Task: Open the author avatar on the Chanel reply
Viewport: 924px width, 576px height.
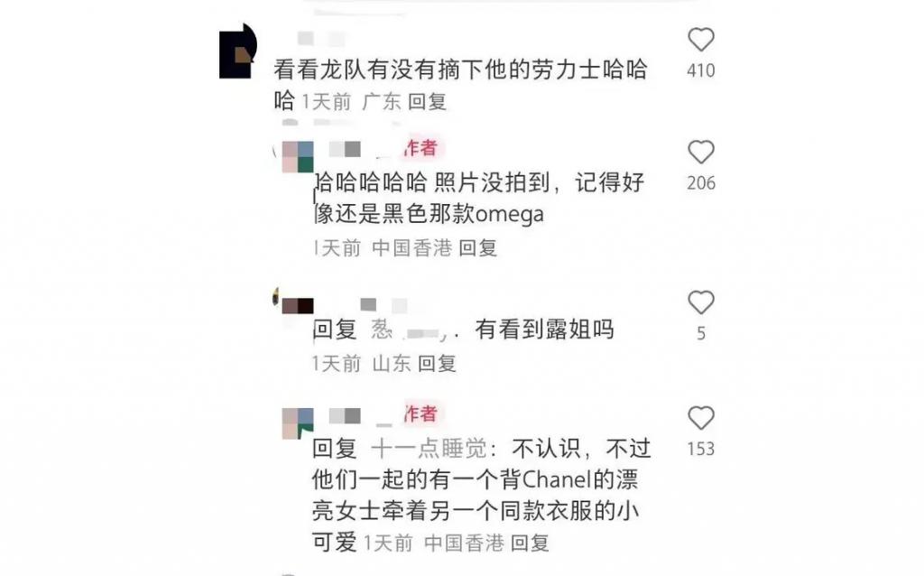Action: point(298,423)
